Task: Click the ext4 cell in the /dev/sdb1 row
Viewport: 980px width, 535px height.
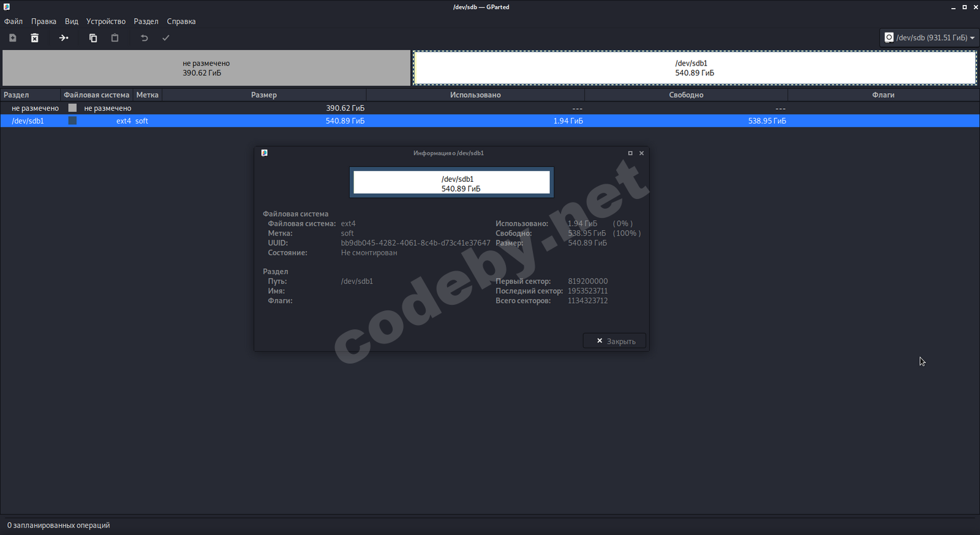Action: (124, 121)
